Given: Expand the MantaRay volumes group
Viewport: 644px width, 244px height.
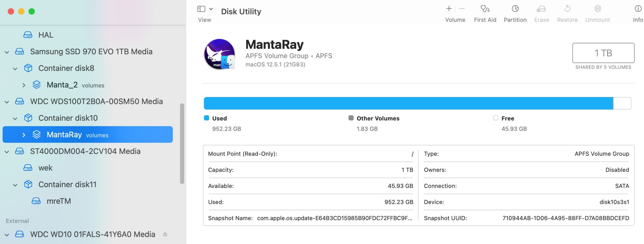Looking at the screenshot, I should 24,135.
